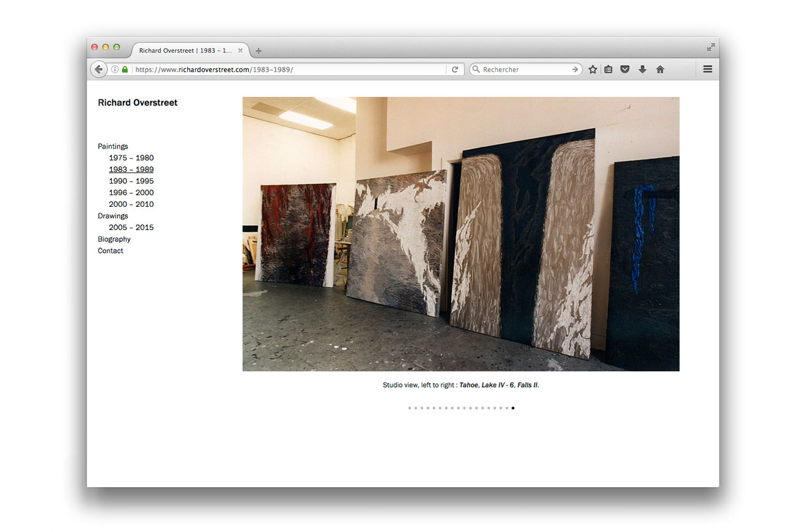Open the 1975 – 1980 paintings page
The height and width of the screenshot is (532, 798).
[131, 158]
